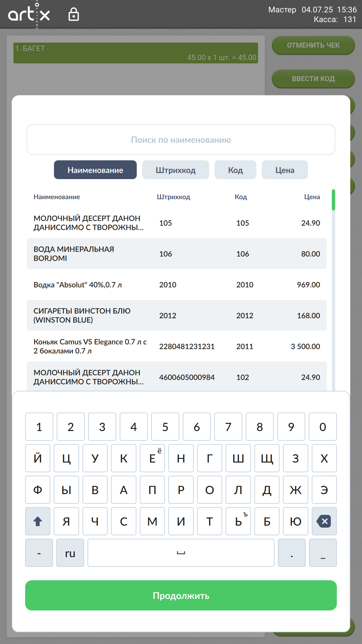Select the БАГЕТ receipt line
This screenshot has width=362, height=644.
pyautogui.click(x=136, y=53)
